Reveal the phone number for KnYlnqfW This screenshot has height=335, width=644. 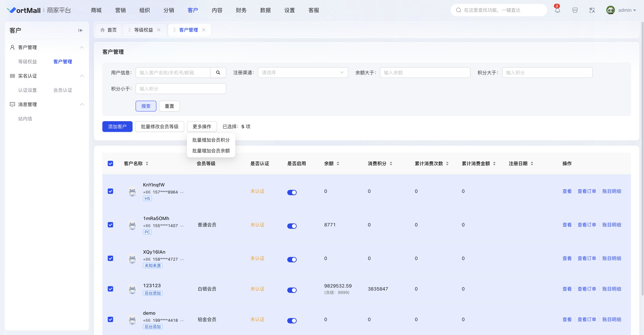tap(182, 192)
